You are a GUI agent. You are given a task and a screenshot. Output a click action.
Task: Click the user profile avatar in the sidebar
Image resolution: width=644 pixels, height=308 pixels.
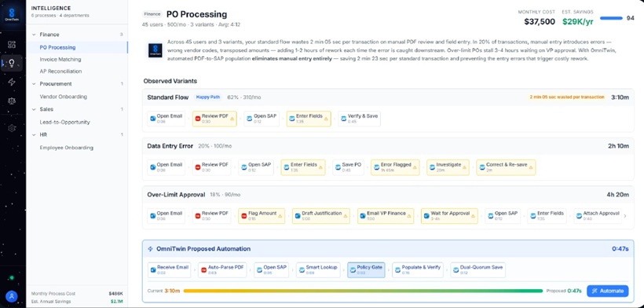[12, 295]
